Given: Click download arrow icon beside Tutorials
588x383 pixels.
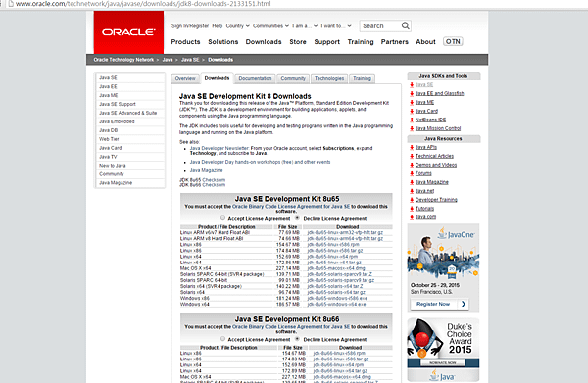Looking at the screenshot, I should point(412,209).
